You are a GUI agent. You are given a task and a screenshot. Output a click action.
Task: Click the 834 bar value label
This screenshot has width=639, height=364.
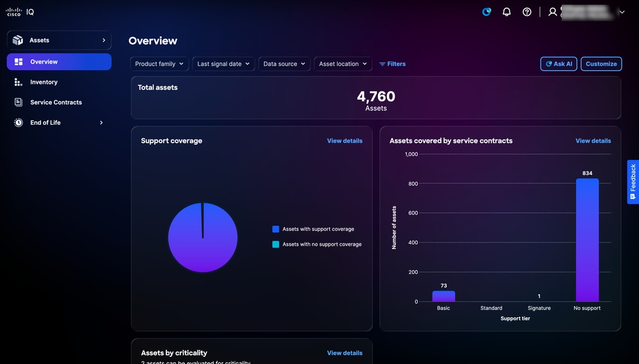(x=587, y=173)
